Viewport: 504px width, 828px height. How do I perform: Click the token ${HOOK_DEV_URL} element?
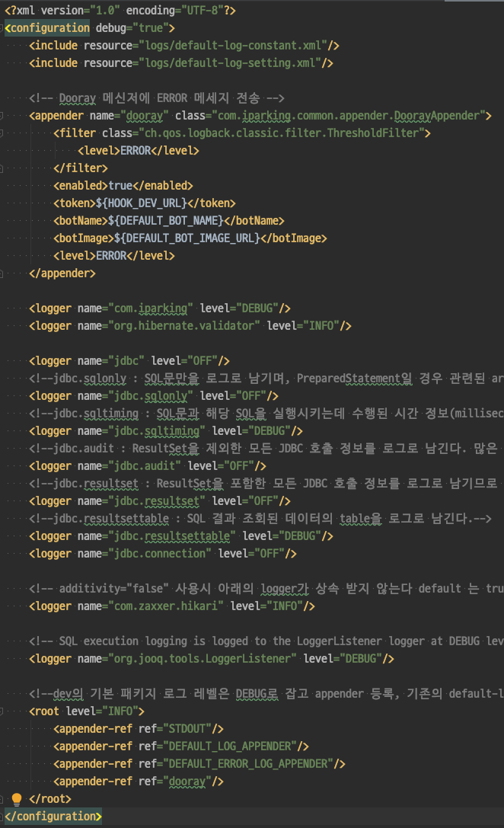pyautogui.click(x=145, y=203)
